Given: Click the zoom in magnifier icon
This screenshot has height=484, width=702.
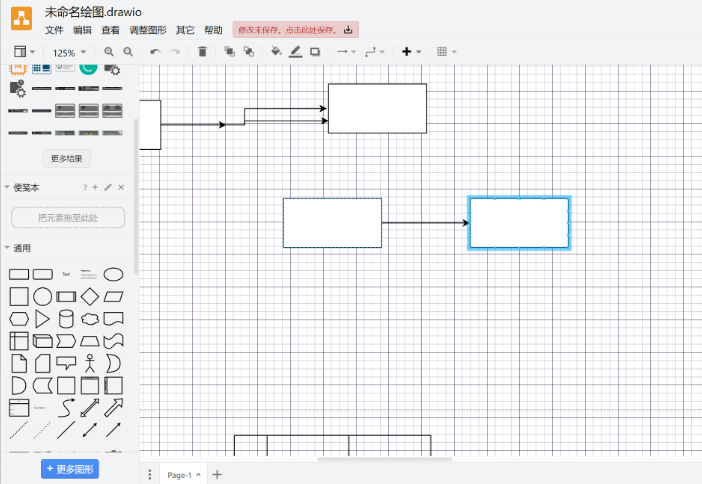Looking at the screenshot, I should pos(109,52).
